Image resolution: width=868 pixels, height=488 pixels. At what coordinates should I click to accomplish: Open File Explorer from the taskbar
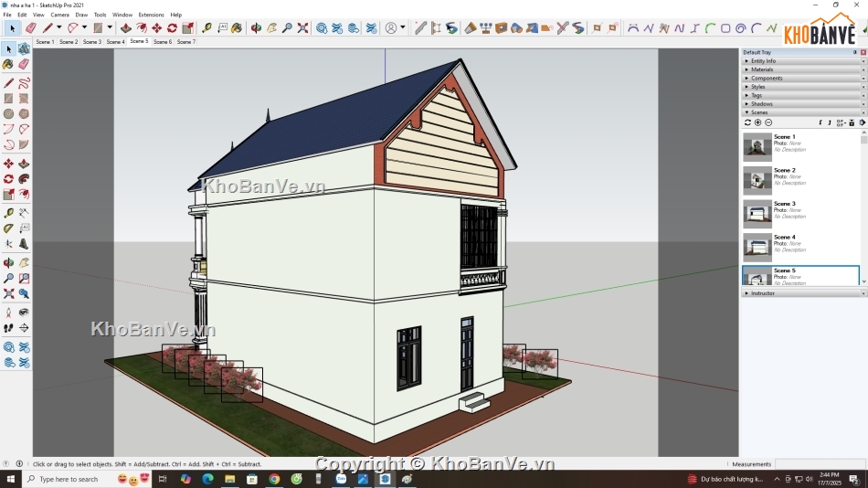(x=229, y=479)
